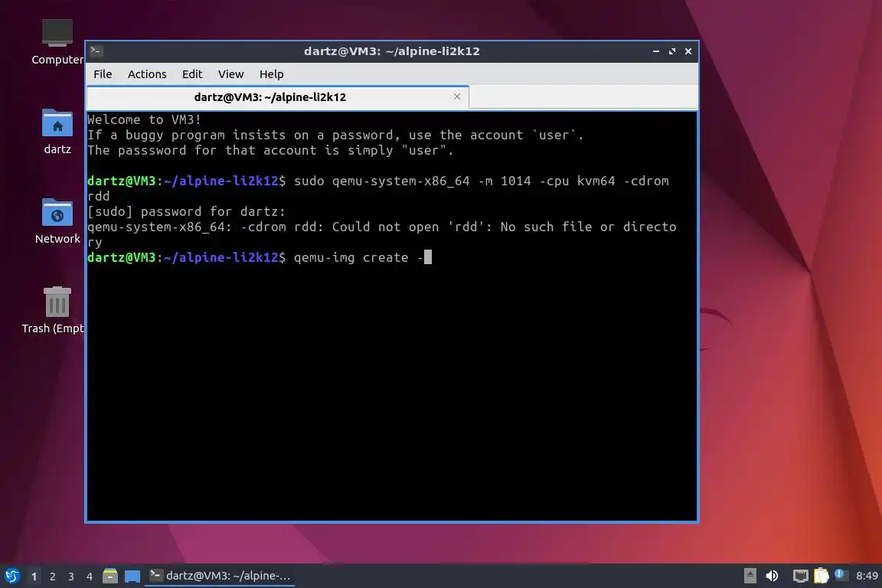Open the network status tray icon
This screenshot has width=882, height=588.
click(x=800, y=576)
